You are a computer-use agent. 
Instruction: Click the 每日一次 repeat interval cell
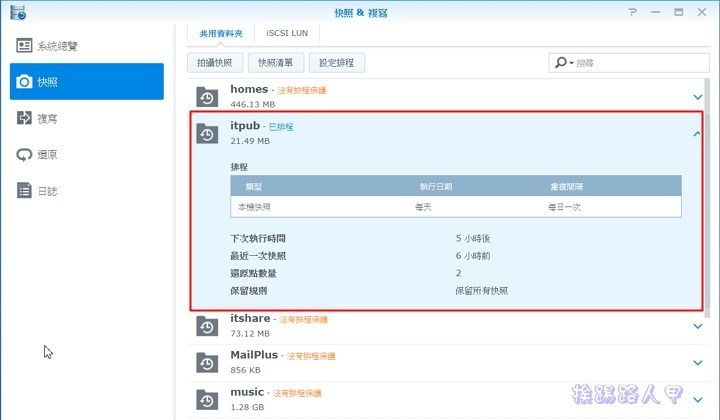coord(564,207)
